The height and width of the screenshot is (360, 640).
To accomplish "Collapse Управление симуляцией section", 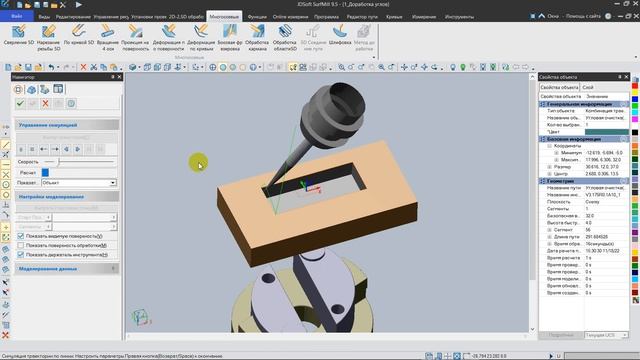I will click(67, 125).
